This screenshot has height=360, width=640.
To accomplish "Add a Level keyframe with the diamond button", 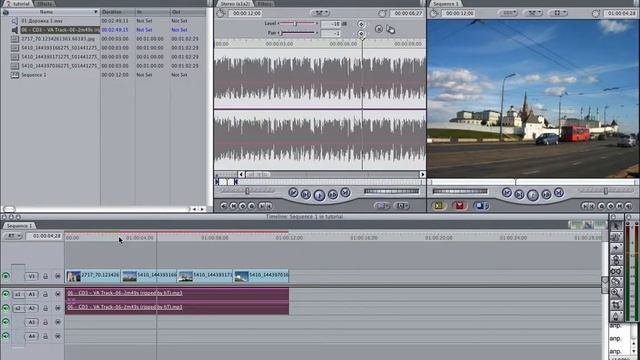I will point(361,24).
